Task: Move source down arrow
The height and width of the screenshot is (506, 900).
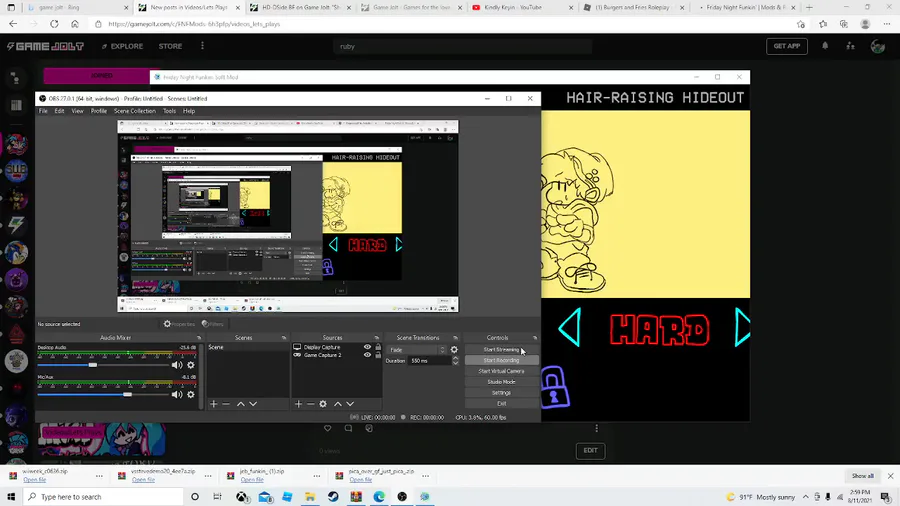Action: tap(350, 404)
